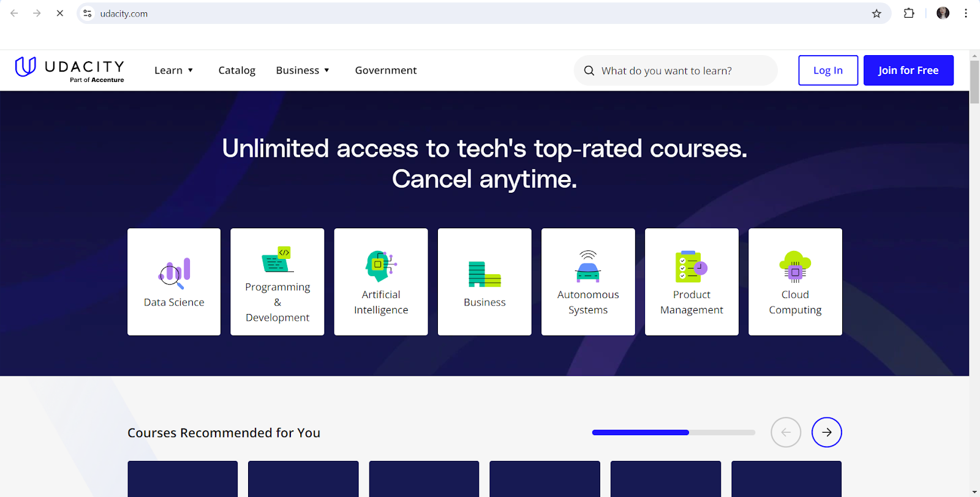
Task: Show next recommended courses with right arrow
Action: (827, 432)
